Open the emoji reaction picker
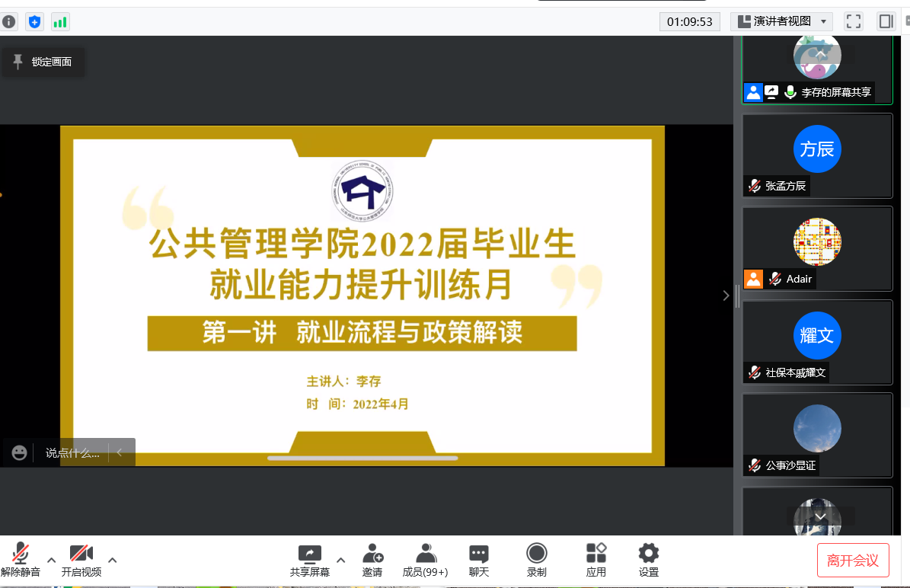The image size is (910, 588). click(x=19, y=453)
